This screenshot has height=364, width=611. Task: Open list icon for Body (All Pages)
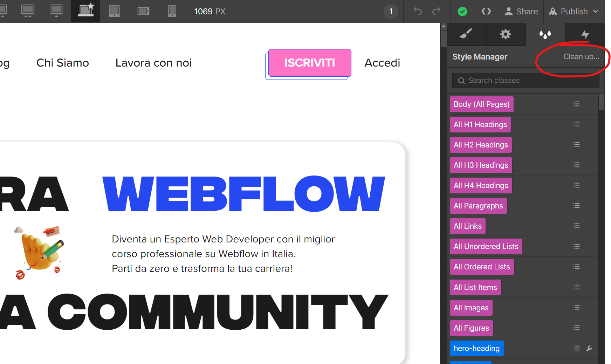pyautogui.click(x=576, y=104)
